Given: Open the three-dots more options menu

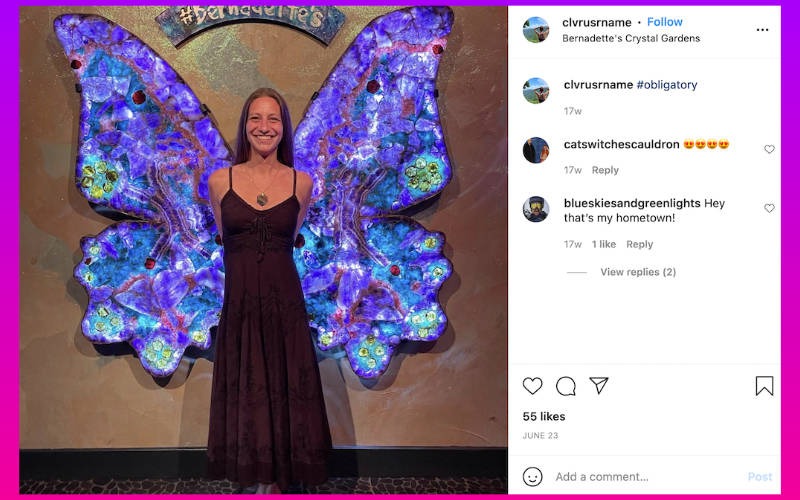Looking at the screenshot, I should pos(762,30).
